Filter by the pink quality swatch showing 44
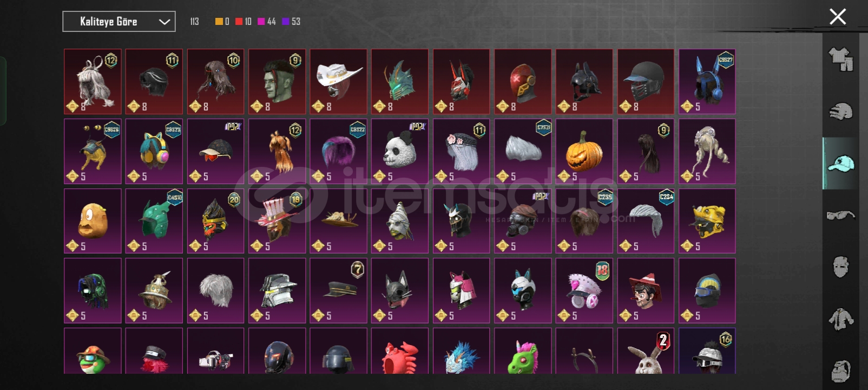Screen dimensions: 868x390 click(261, 22)
